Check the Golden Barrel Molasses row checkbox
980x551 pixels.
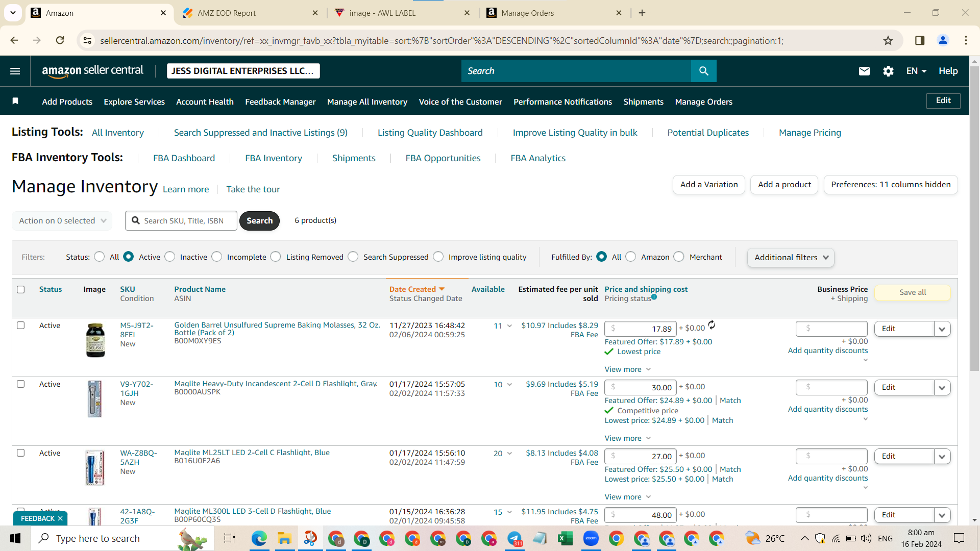[x=21, y=325]
